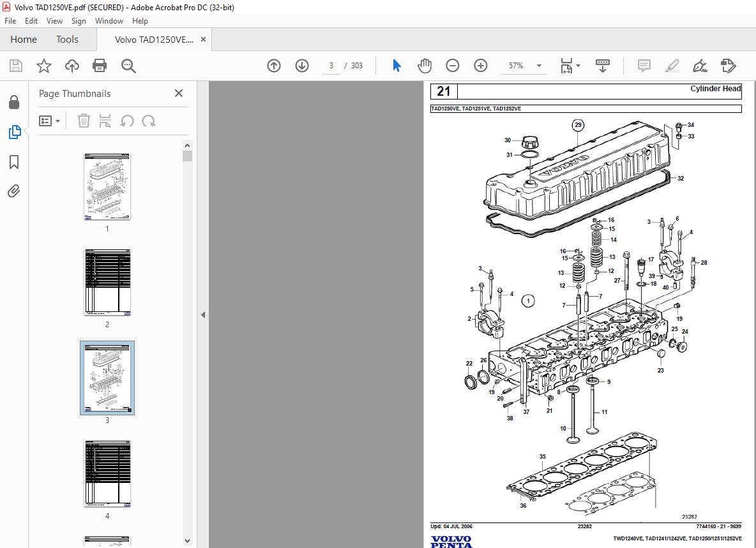Open the find text magnifier tool
Viewport: 756px width, 548px height.
point(128,66)
